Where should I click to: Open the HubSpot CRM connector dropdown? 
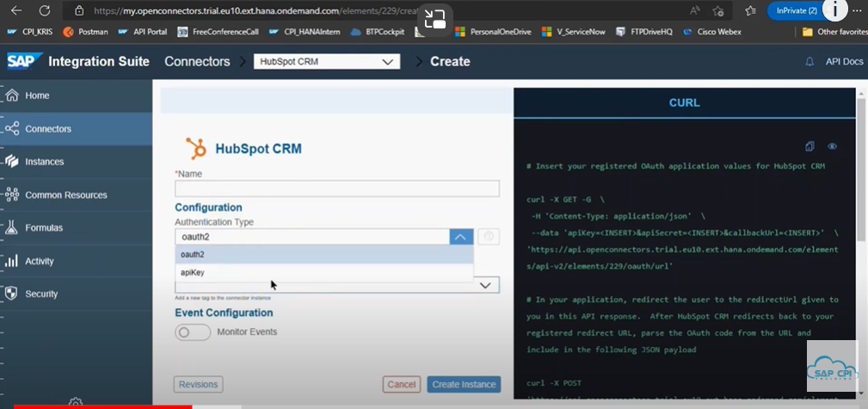[327, 61]
